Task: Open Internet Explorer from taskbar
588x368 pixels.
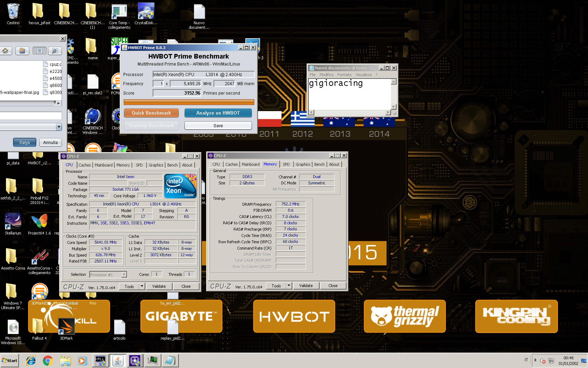Action: (31, 360)
